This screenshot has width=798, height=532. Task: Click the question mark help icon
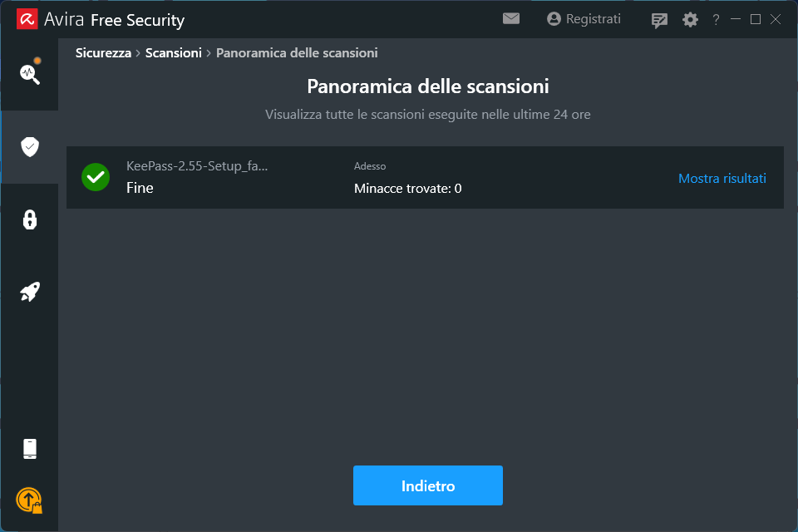click(x=716, y=19)
